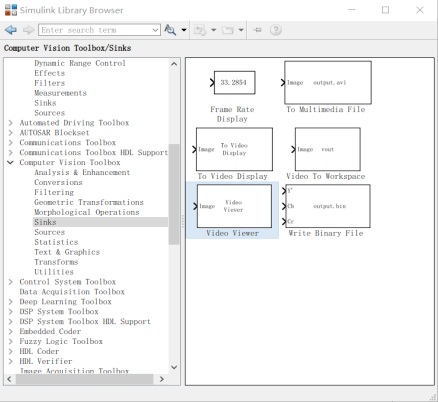438x402 pixels.
Task: Expand the Deep Learning Toolbox node
Action: (x=11, y=302)
